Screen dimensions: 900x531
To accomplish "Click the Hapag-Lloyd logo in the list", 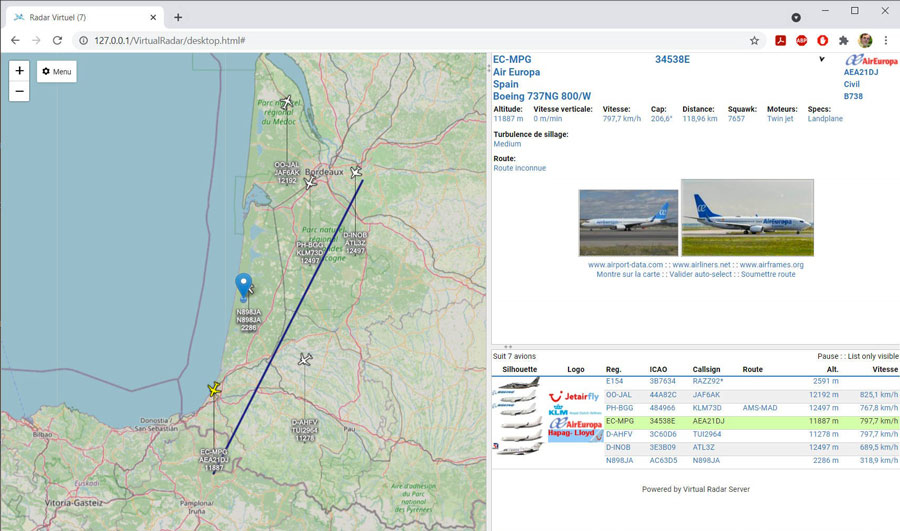I will click(x=575, y=435).
